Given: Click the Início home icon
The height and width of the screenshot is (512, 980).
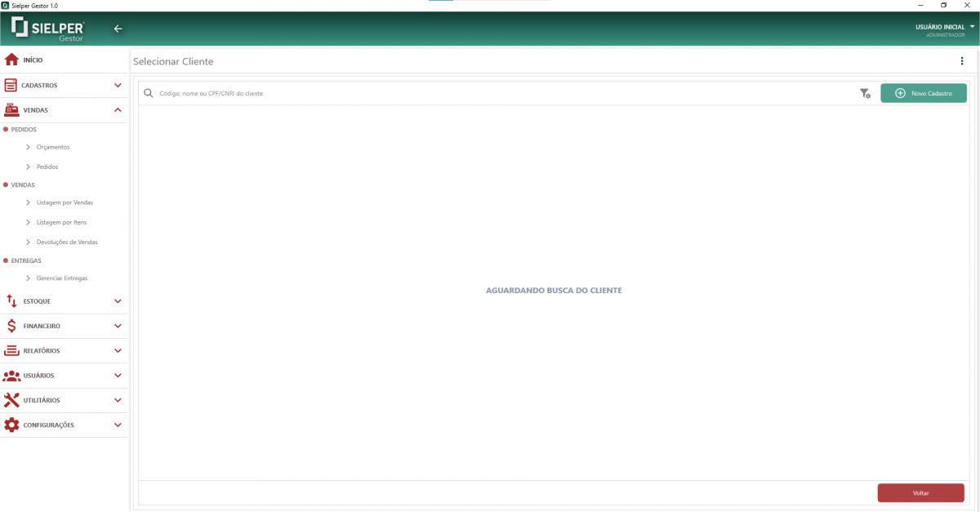Looking at the screenshot, I should pyautogui.click(x=11, y=60).
